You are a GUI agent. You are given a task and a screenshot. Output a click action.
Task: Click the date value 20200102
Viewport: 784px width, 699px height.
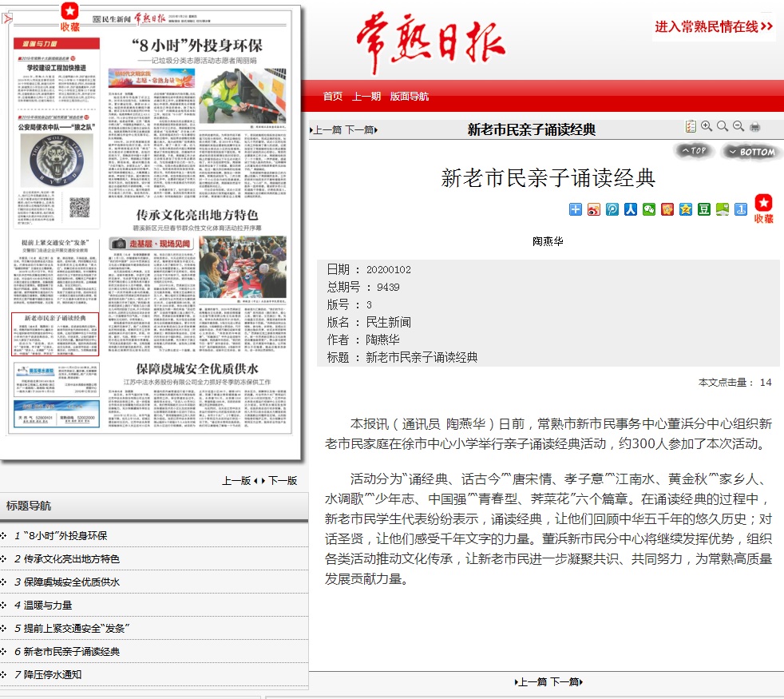pos(389,270)
